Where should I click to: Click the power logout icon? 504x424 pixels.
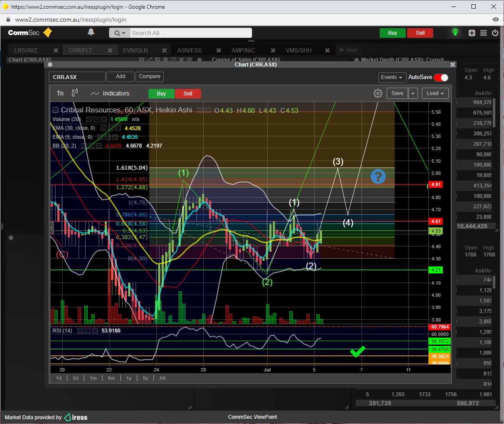tap(495, 33)
